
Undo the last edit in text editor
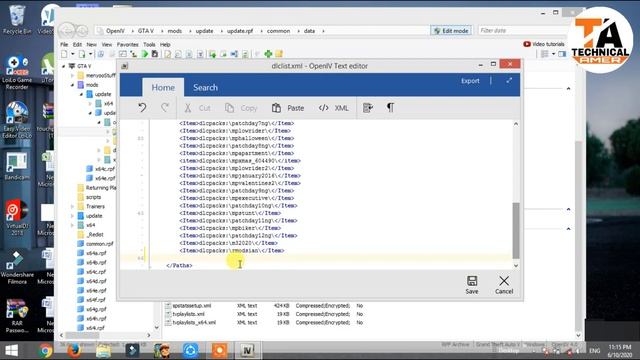click(x=142, y=108)
